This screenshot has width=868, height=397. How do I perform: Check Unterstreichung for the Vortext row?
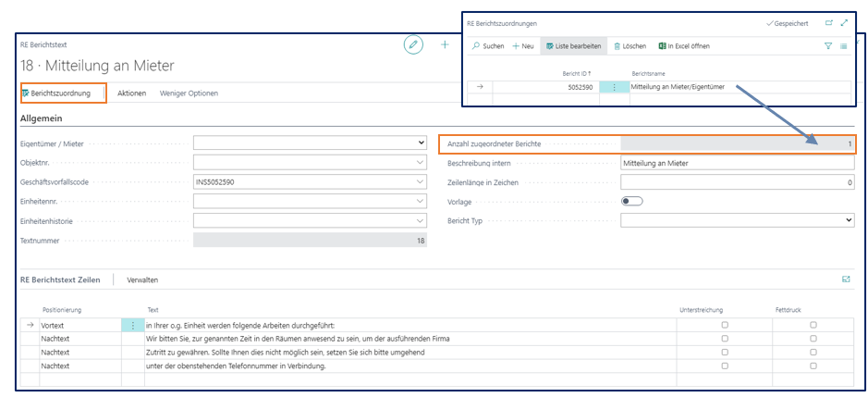(725, 325)
